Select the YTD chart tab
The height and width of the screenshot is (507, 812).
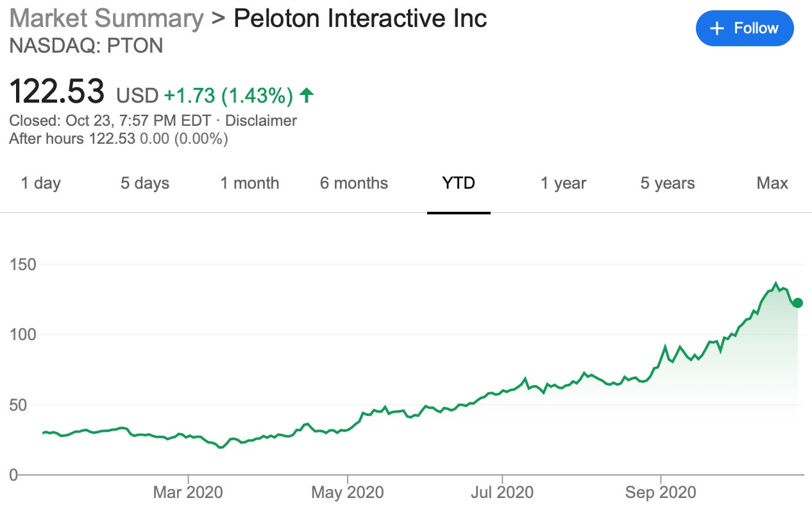(459, 184)
